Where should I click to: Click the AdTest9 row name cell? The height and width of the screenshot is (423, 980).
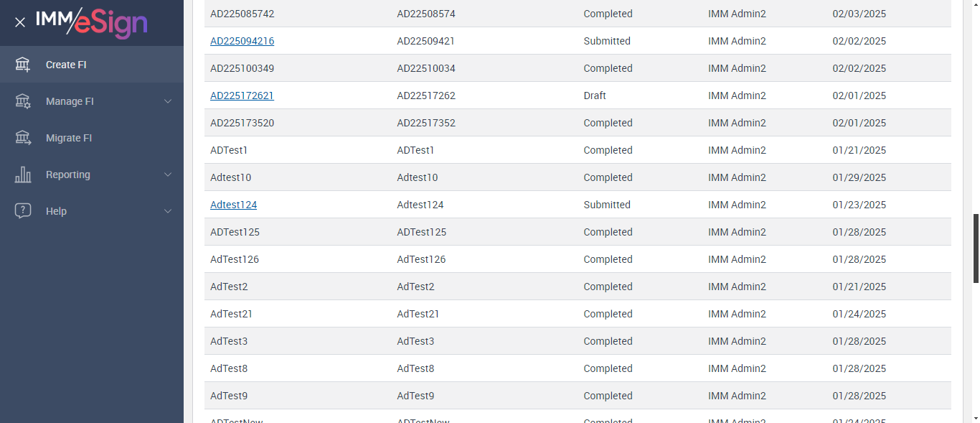click(229, 396)
